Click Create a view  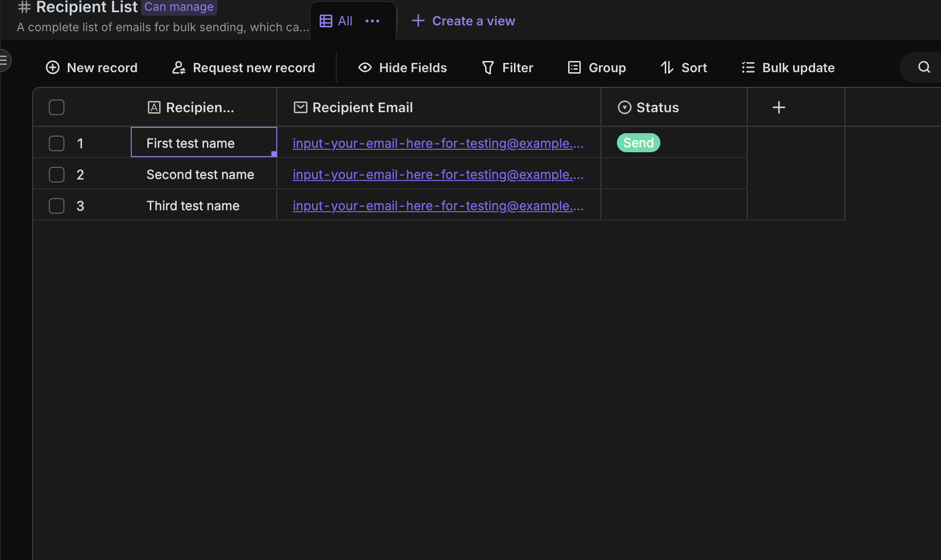tap(463, 21)
